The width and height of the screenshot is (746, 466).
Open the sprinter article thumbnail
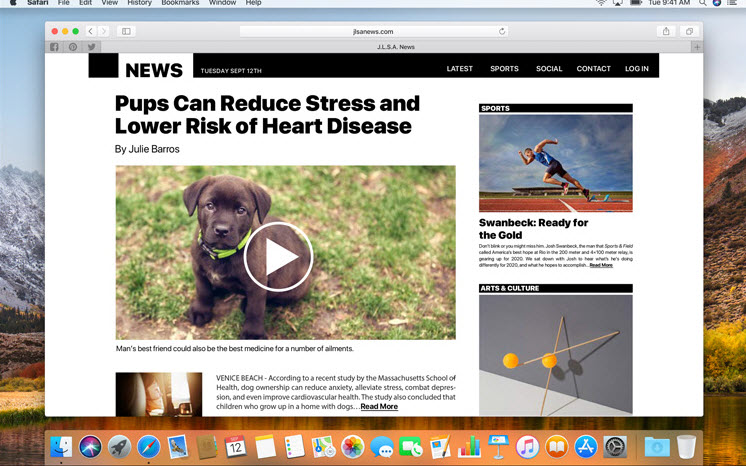tap(555, 163)
